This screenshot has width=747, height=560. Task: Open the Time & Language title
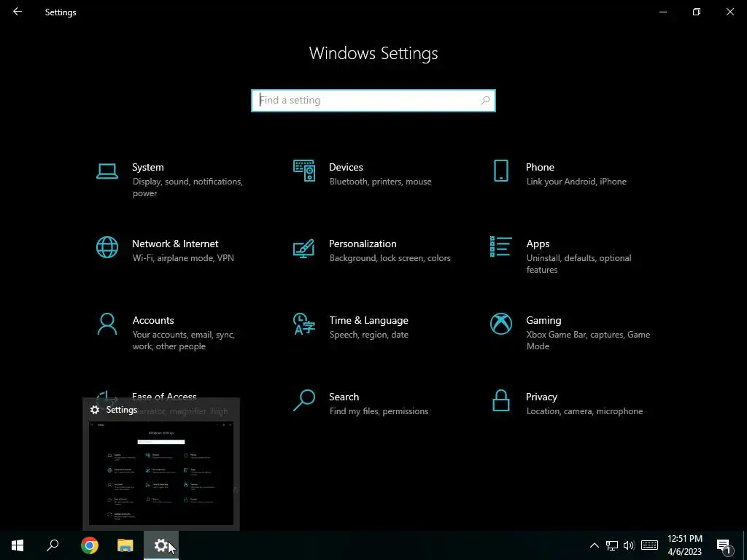368,321
